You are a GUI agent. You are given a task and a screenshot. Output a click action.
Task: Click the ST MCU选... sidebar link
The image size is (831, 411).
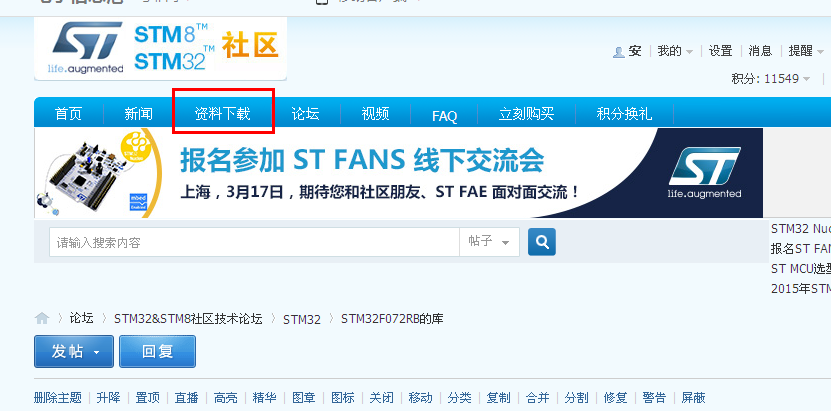pyautogui.click(x=801, y=269)
